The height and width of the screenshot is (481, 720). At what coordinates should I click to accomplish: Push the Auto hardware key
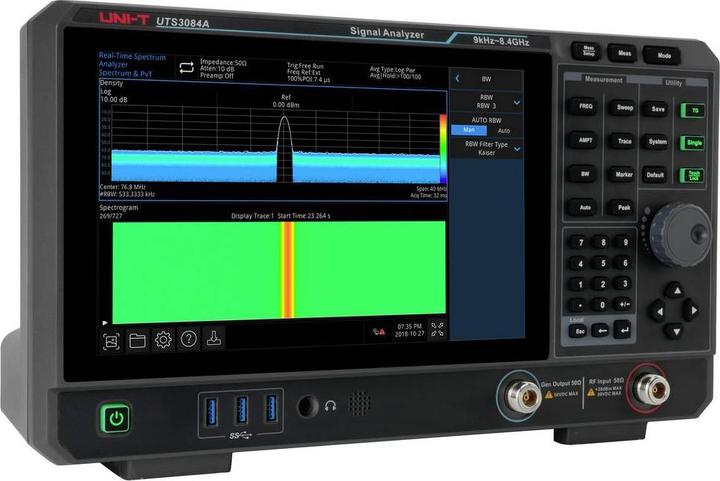(x=584, y=207)
